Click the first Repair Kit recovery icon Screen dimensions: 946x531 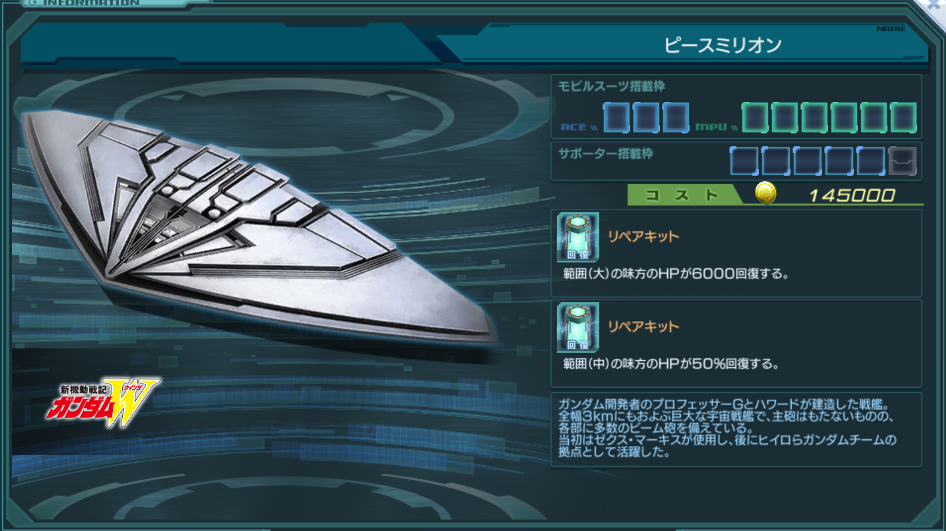(x=577, y=237)
